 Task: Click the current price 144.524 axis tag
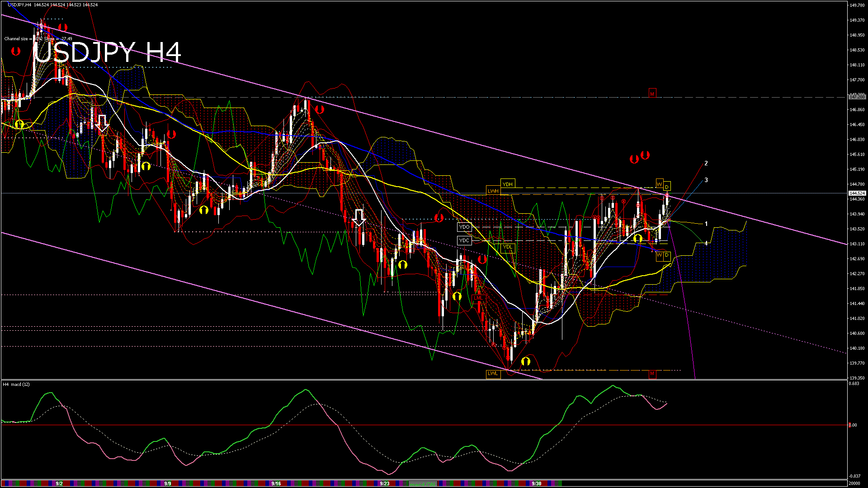pyautogui.click(x=857, y=193)
